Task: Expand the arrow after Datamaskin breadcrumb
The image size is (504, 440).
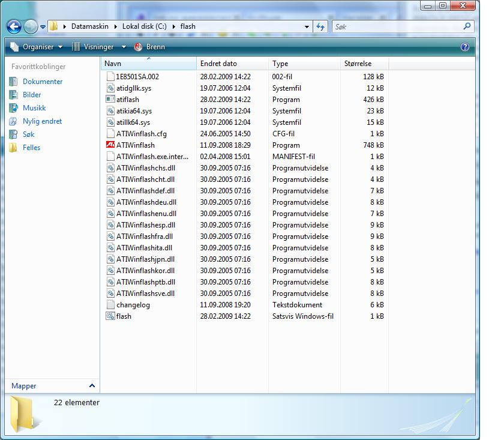Action: 115,26
